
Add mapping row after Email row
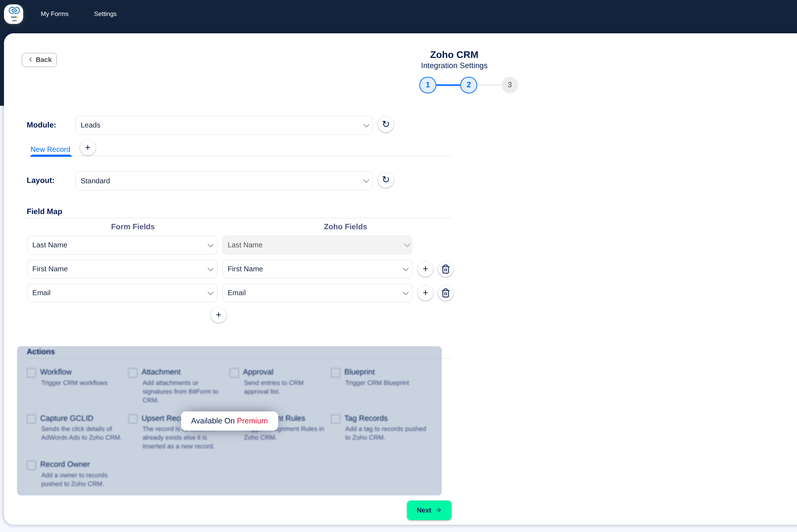(x=425, y=293)
